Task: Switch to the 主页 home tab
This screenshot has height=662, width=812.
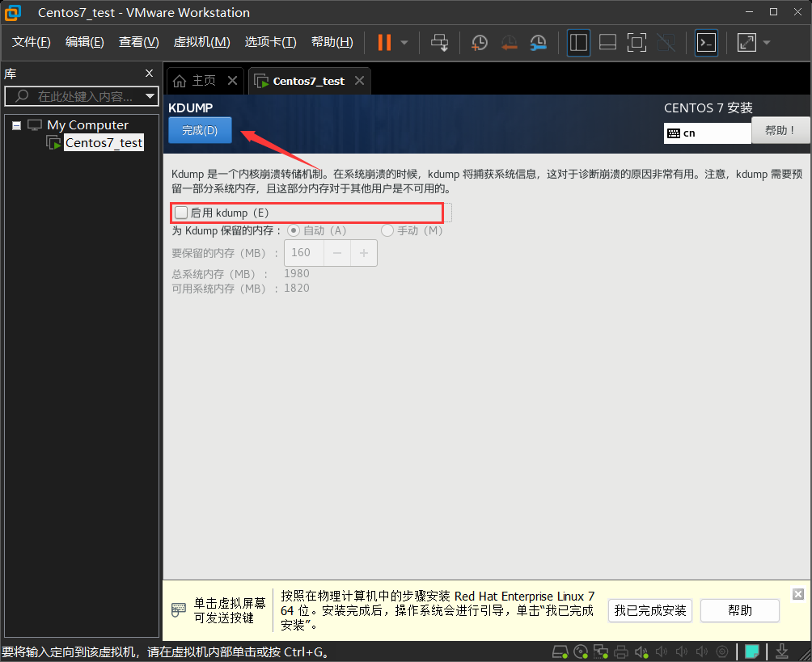Action: 195,81
